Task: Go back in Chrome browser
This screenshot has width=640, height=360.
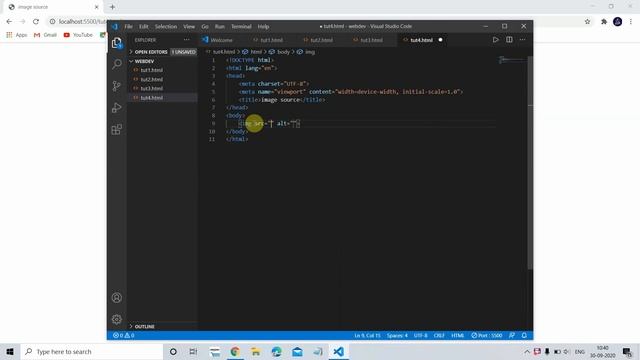Action: click(x=9, y=21)
